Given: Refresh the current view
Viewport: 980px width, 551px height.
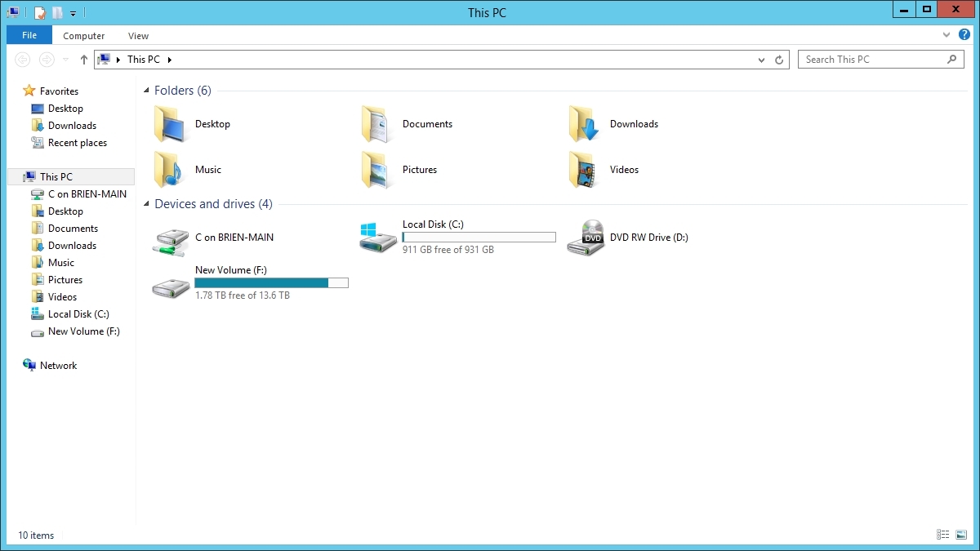Looking at the screenshot, I should point(777,60).
